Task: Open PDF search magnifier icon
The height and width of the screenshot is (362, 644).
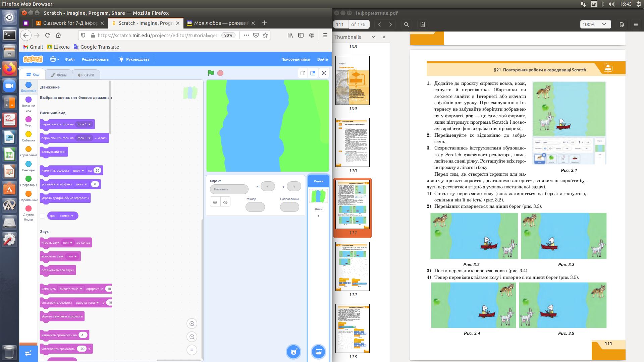Action: [407, 24]
